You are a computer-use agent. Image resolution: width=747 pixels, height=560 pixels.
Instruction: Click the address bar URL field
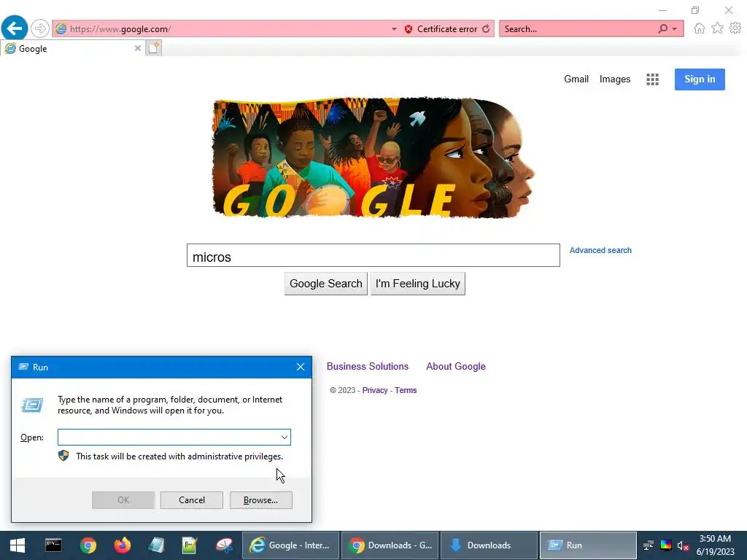pyautogui.click(x=228, y=28)
